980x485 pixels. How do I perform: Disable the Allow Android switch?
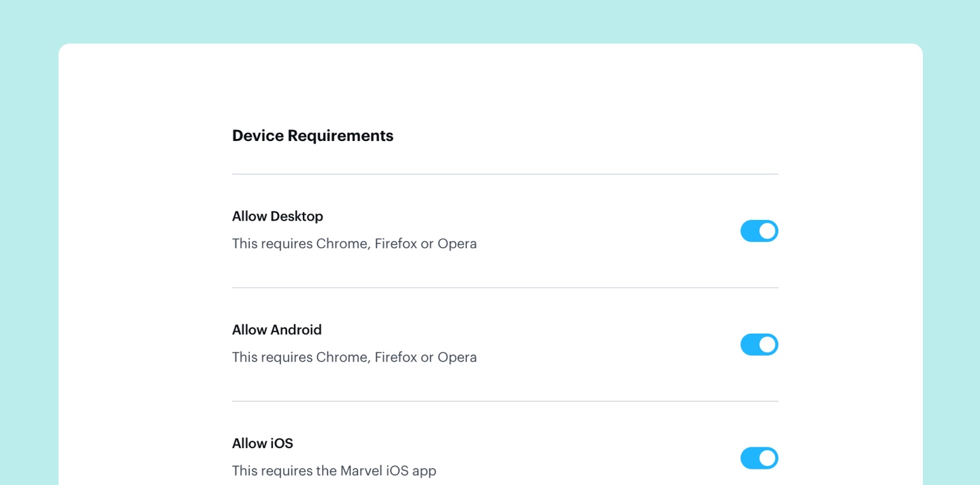[759, 345]
